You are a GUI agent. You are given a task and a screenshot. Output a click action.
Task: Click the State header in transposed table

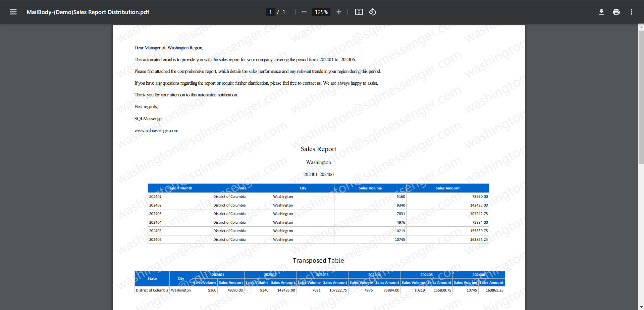[152, 278]
